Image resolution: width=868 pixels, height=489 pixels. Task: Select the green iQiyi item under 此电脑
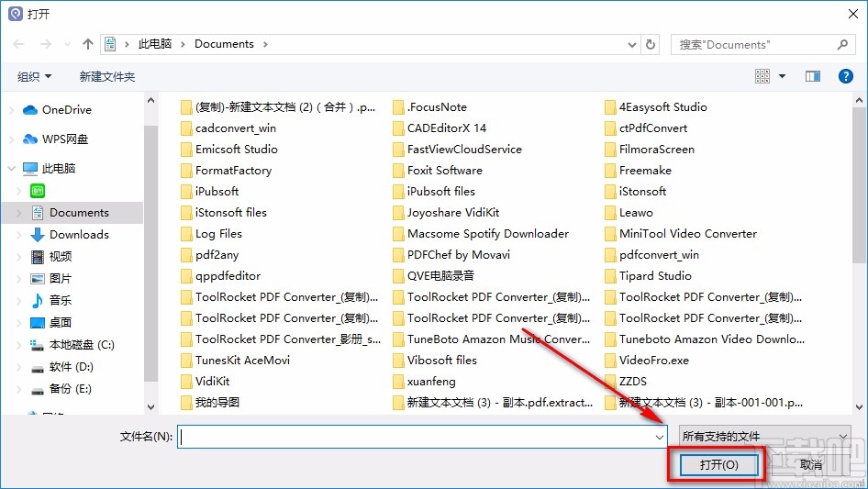(38, 191)
